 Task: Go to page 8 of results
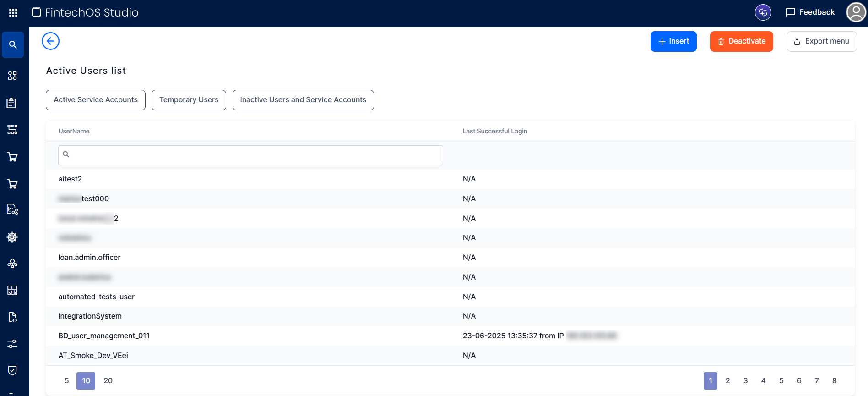[834, 381]
